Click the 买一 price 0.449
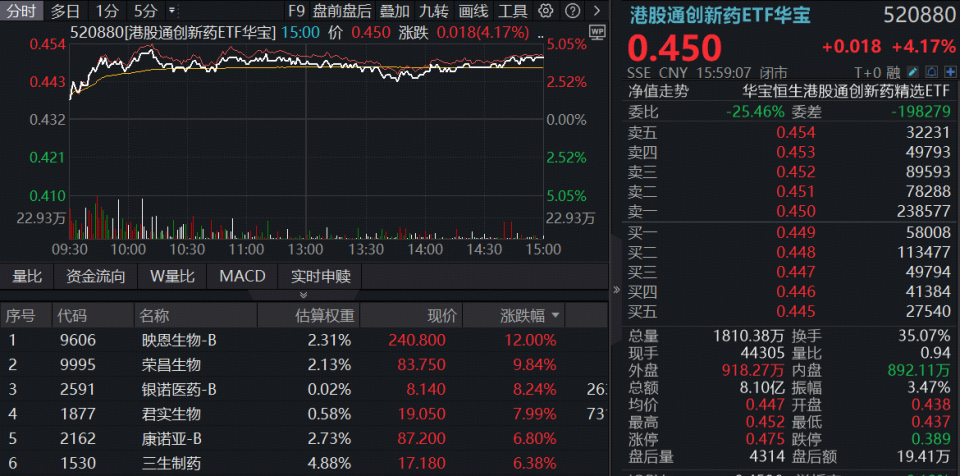 point(796,233)
